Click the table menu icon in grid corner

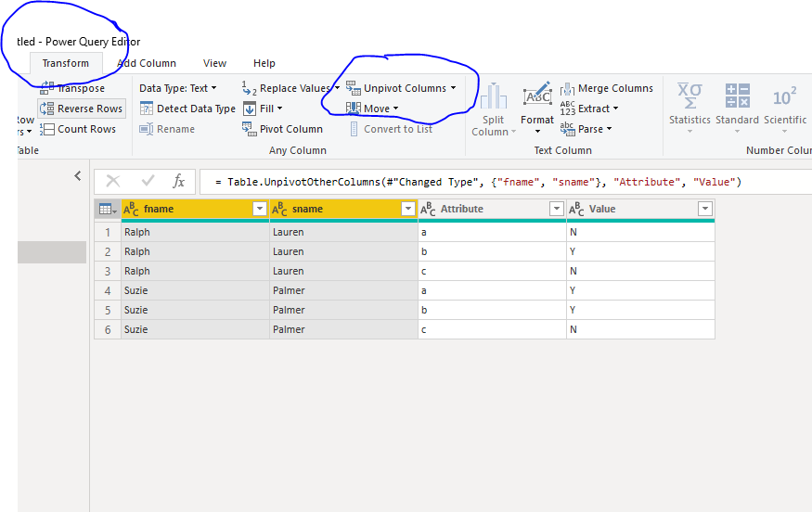click(108, 209)
